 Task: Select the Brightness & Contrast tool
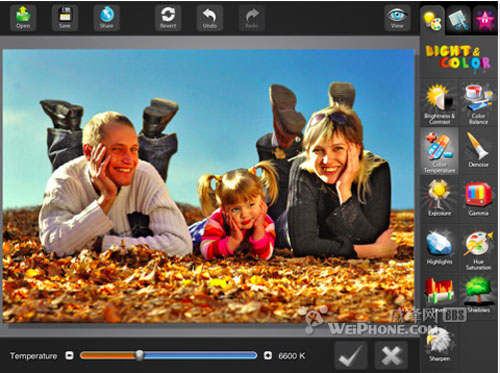click(x=439, y=104)
